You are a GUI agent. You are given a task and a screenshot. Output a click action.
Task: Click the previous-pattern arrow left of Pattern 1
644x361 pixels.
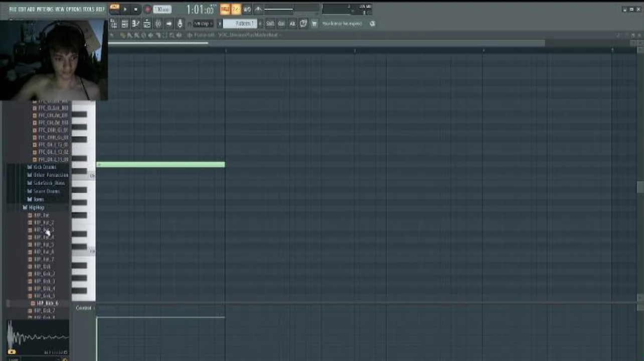(x=219, y=24)
